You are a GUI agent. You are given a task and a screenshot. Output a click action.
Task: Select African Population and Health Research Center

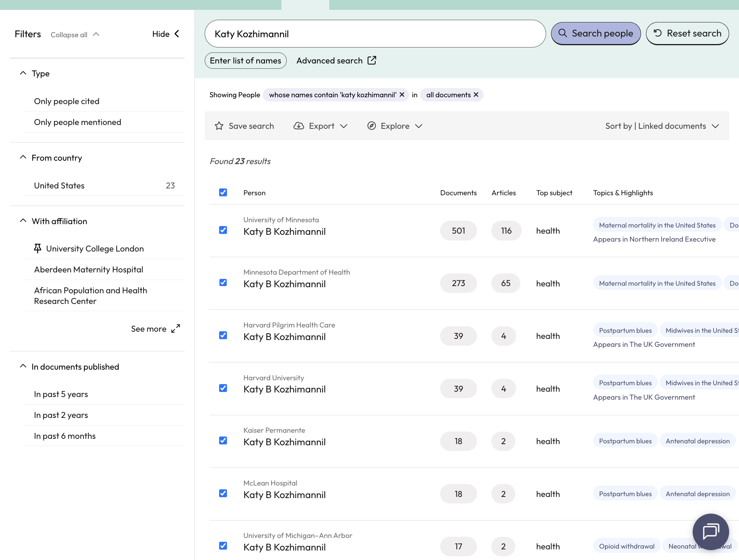tap(104, 296)
